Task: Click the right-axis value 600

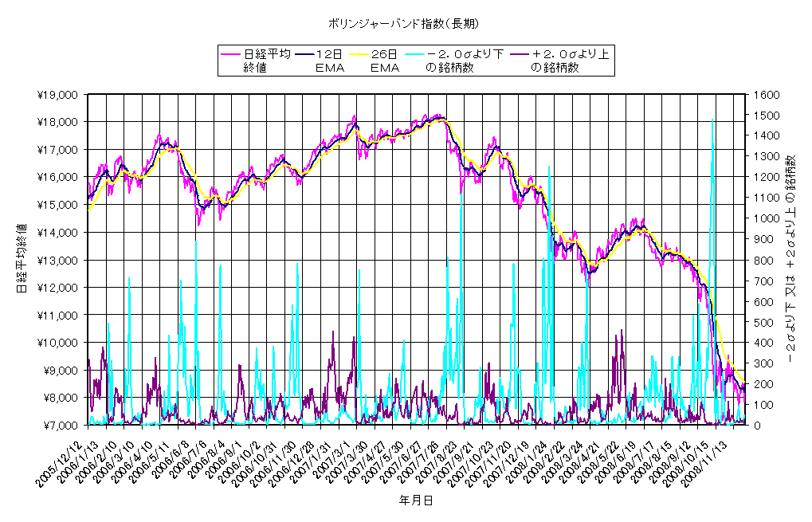Action: tap(764, 301)
